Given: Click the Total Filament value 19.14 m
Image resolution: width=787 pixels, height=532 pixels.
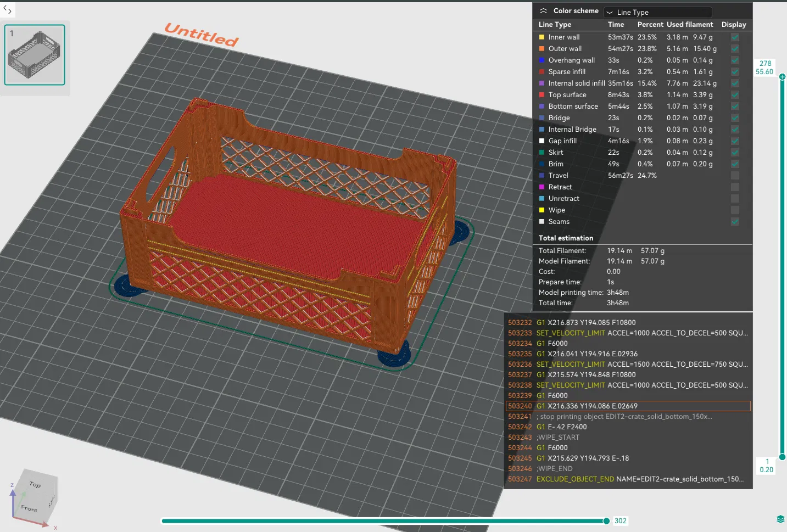Looking at the screenshot, I should point(619,251).
